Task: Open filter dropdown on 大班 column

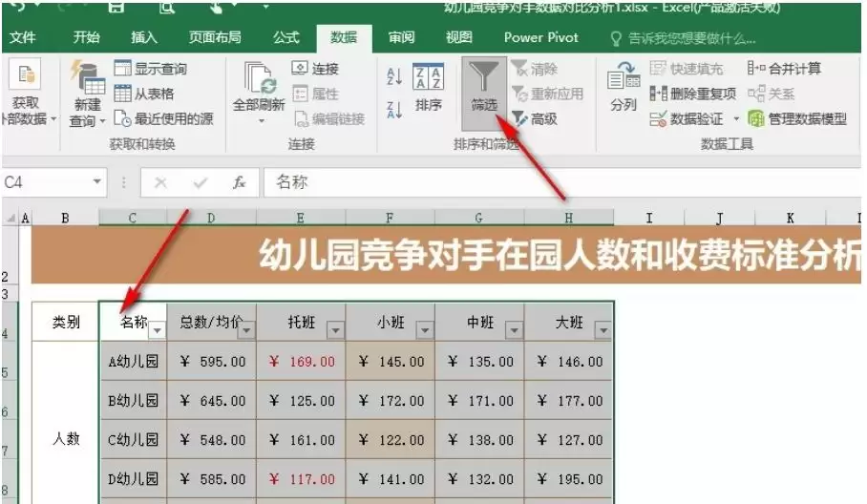Action: point(603,330)
